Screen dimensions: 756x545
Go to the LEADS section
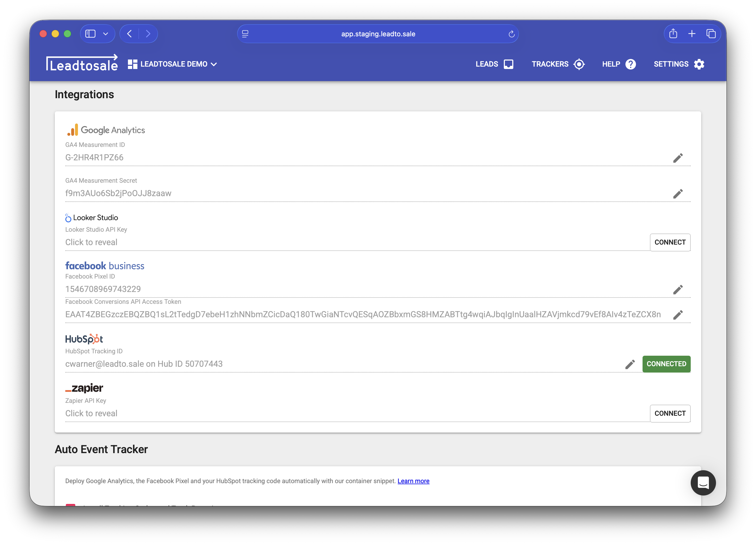(495, 64)
